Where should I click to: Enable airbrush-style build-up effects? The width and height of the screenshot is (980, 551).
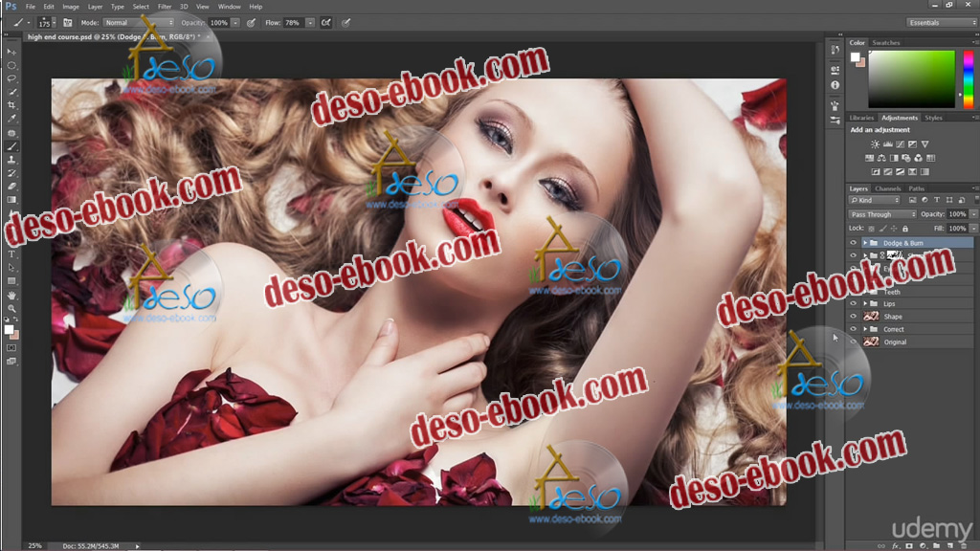point(326,22)
